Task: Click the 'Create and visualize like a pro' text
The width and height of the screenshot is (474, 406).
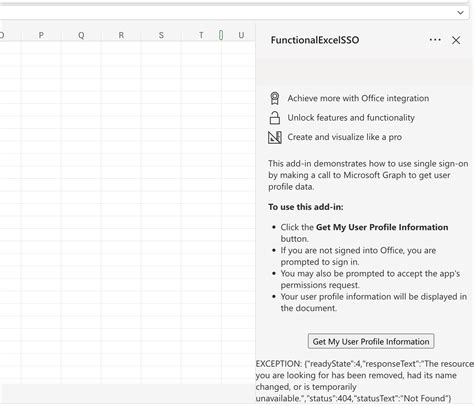Action: 345,137
